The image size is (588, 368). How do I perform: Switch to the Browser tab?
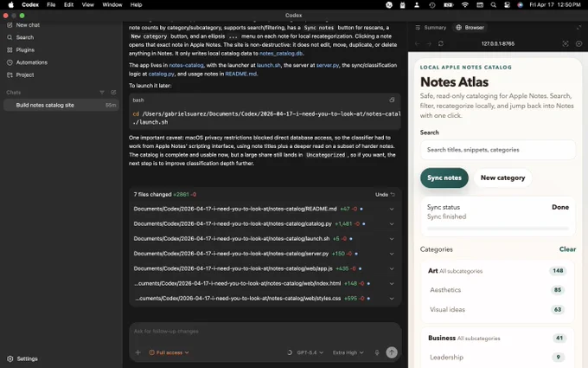[470, 28]
